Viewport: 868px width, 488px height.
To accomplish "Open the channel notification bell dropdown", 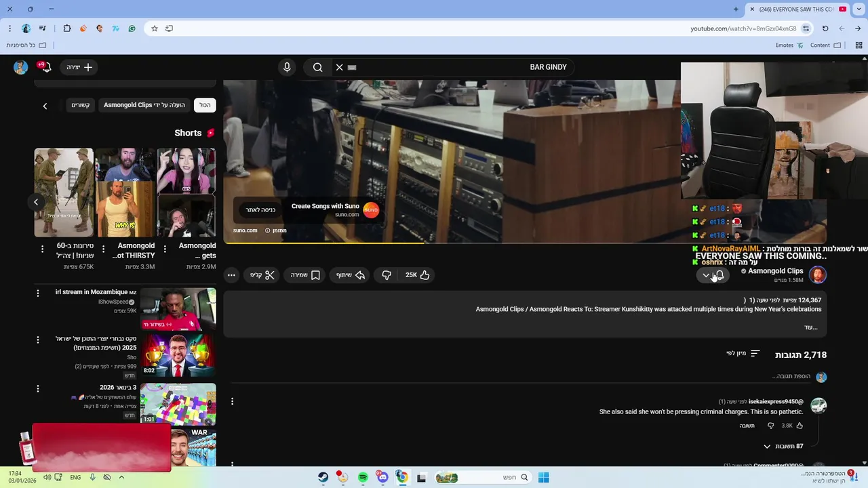I will point(713,275).
